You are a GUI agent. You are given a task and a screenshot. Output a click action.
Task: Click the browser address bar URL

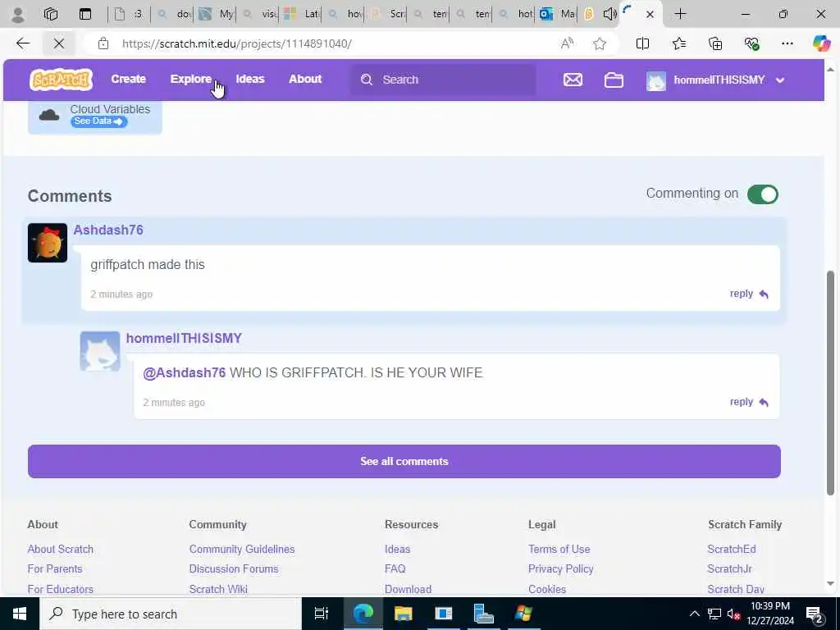pyautogui.click(x=237, y=44)
